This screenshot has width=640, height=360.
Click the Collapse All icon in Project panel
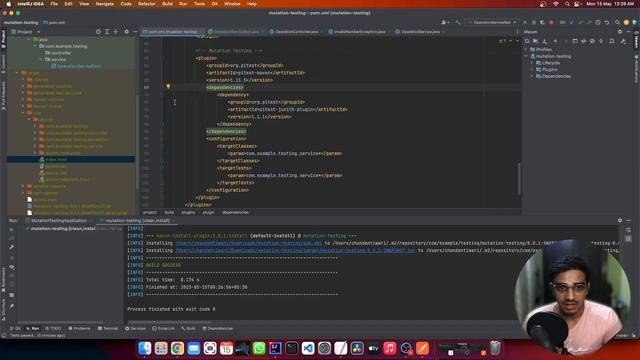click(116, 32)
